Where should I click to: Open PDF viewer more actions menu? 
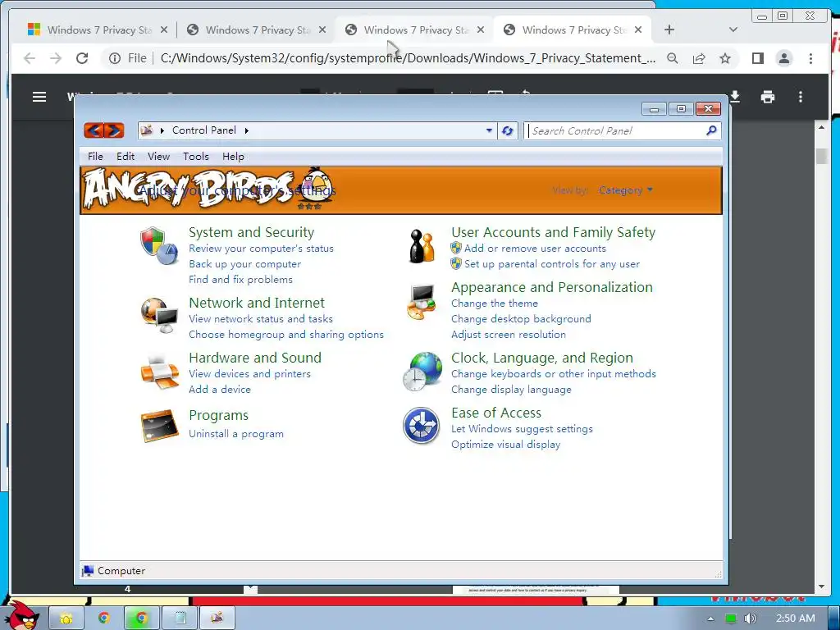pyautogui.click(x=801, y=97)
